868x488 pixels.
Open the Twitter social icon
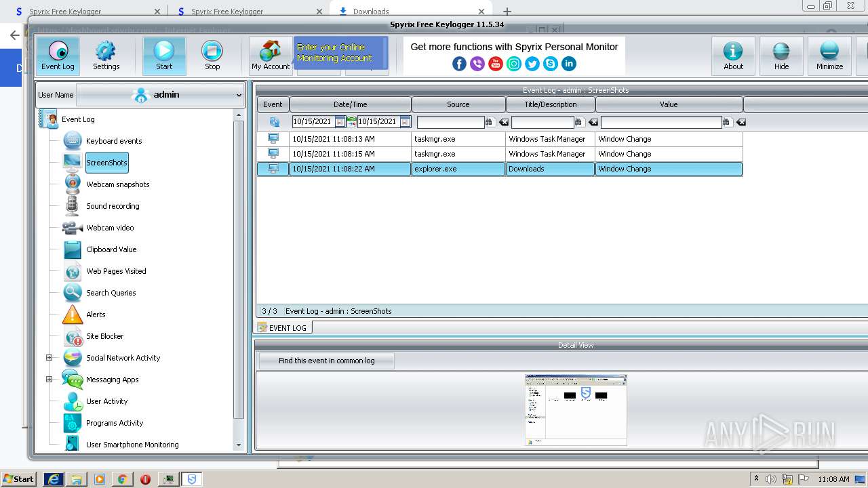click(532, 64)
